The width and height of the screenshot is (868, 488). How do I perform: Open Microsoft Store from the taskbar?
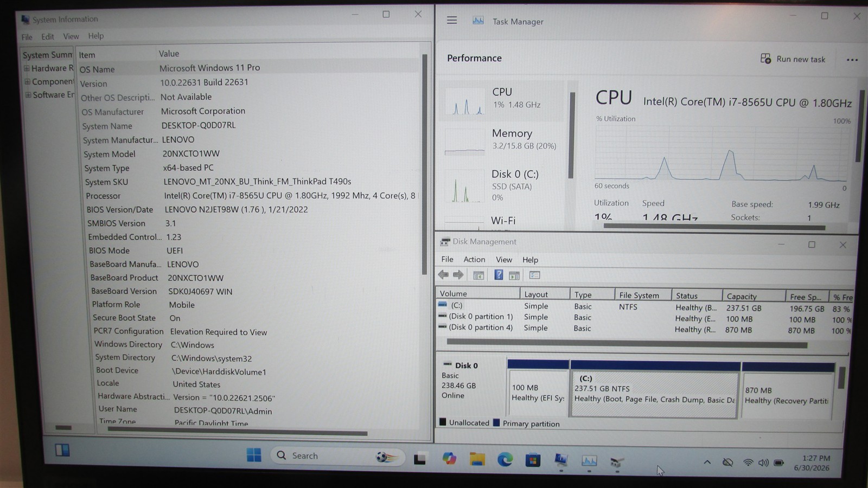(x=533, y=460)
